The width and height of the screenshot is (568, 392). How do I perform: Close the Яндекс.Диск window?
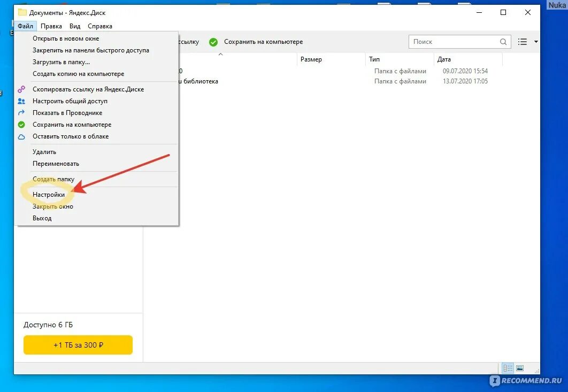[x=528, y=13]
